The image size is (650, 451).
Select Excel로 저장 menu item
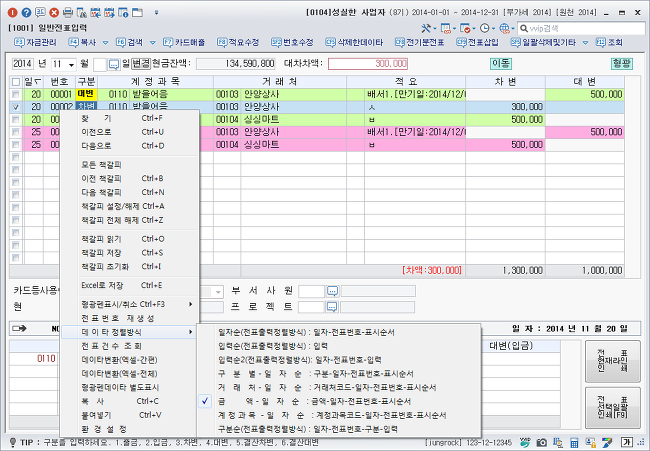click(130, 285)
